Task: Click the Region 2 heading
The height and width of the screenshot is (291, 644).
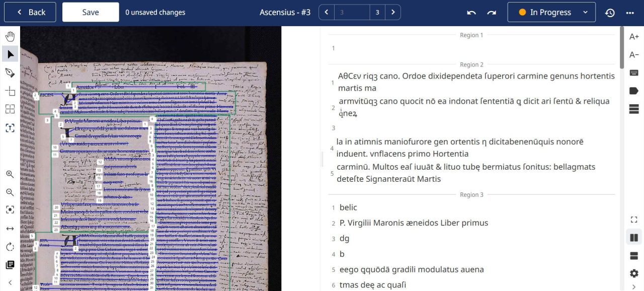Action: (471, 64)
